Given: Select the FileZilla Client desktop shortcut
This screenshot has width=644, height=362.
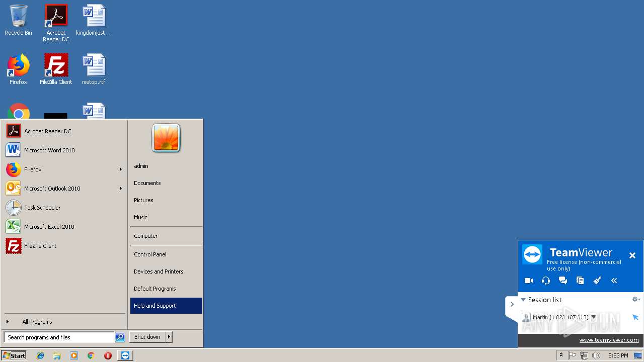Looking at the screenshot, I should [x=56, y=69].
